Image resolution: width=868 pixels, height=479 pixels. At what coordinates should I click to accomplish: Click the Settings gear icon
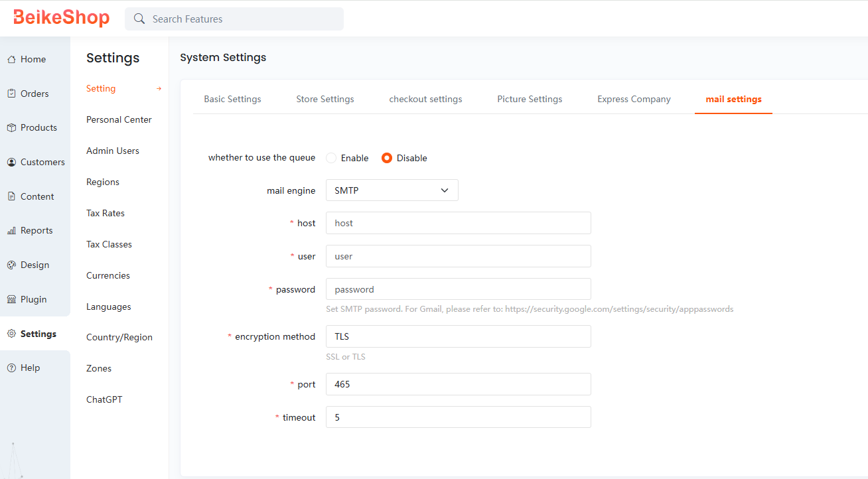11,334
